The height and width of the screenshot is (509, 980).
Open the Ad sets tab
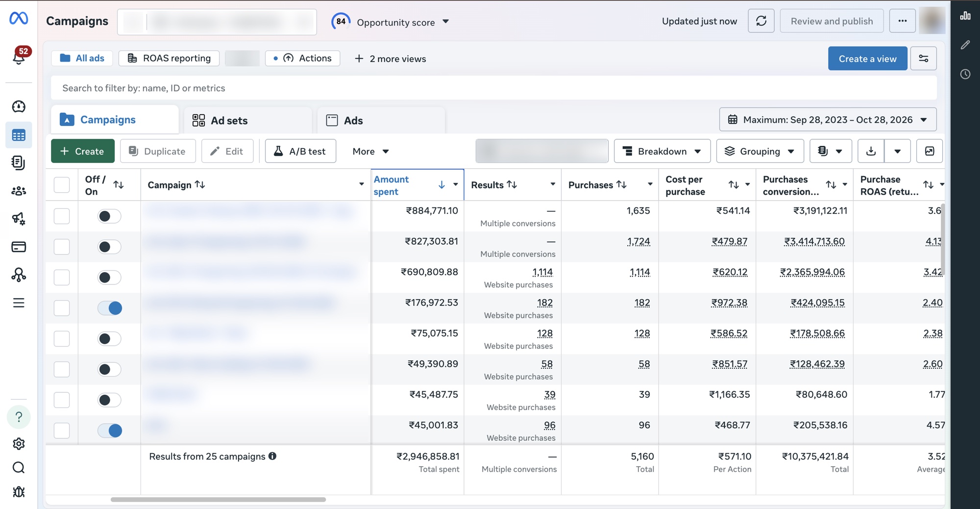[x=248, y=120]
